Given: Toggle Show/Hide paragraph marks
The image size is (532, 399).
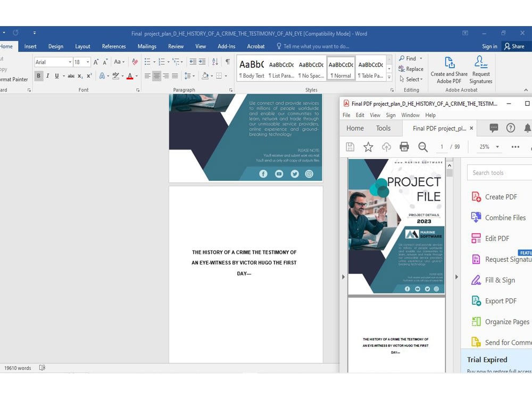Looking at the screenshot, I should 228,62.
